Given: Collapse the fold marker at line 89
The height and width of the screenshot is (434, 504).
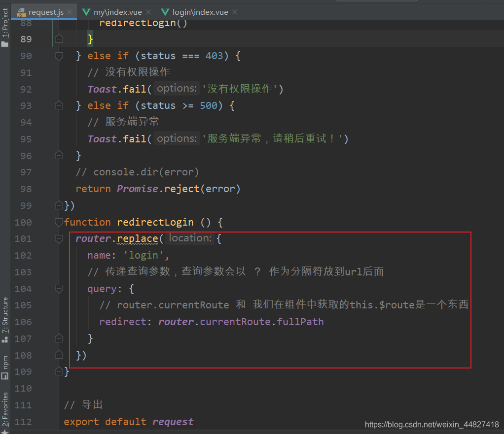Looking at the screenshot, I should click(x=59, y=39).
